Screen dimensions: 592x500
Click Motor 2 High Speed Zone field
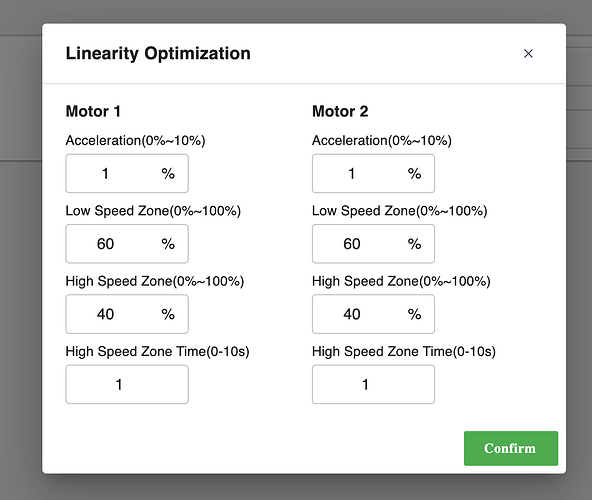(373, 314)
